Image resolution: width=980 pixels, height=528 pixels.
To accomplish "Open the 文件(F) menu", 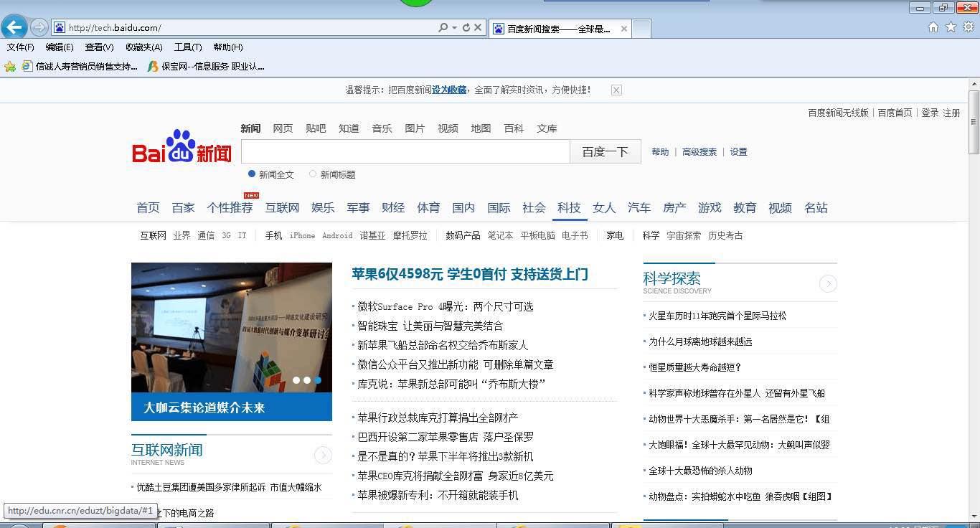I will click(x=21, y=47).
